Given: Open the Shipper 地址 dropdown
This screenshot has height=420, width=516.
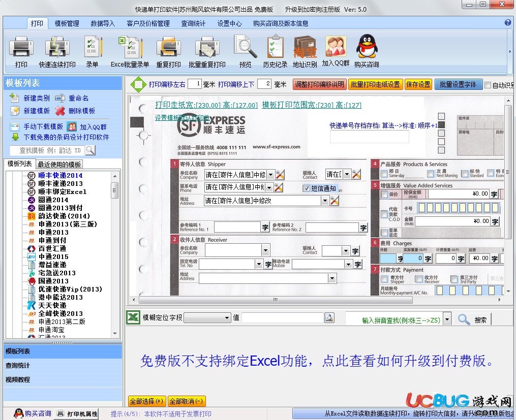Looking at the screenshot, I should coord(325,201).
